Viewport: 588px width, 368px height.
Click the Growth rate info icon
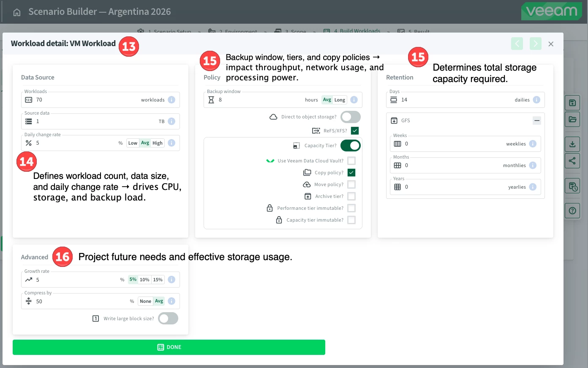pyautogui.click(x=171, y=280)
